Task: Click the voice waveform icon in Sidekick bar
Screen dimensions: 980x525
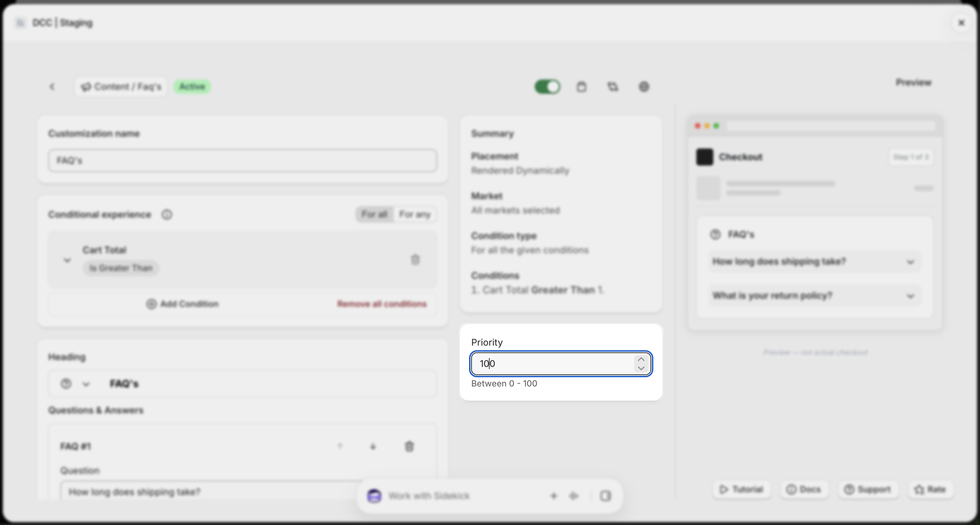Action: (574, 496)
